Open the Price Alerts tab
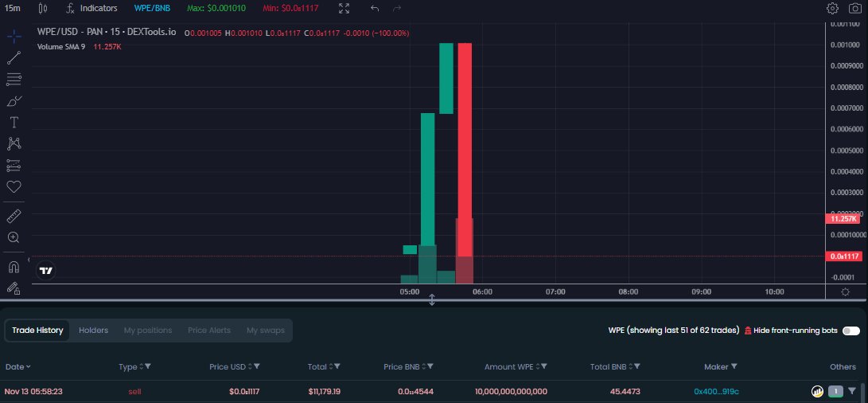 click(x=209, y=331)
